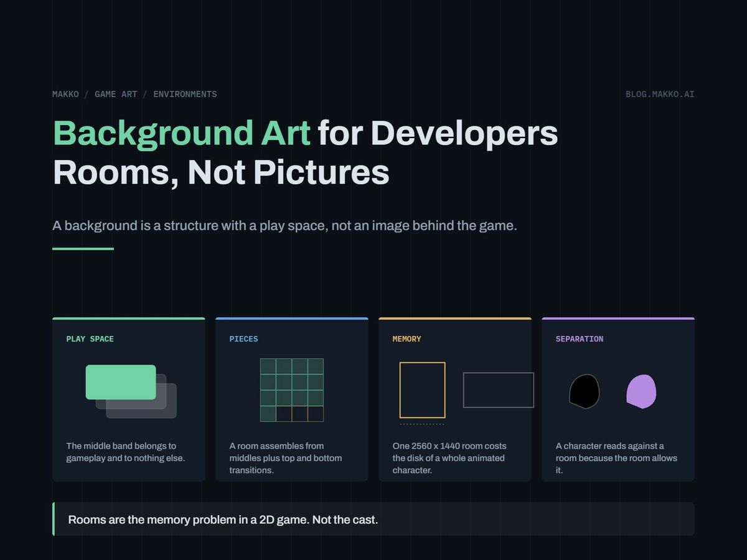This screenshot has height=560, width=747.
Task: Select the ENVIRONMENTS breadcrumb
Action: tap(185, 94)
